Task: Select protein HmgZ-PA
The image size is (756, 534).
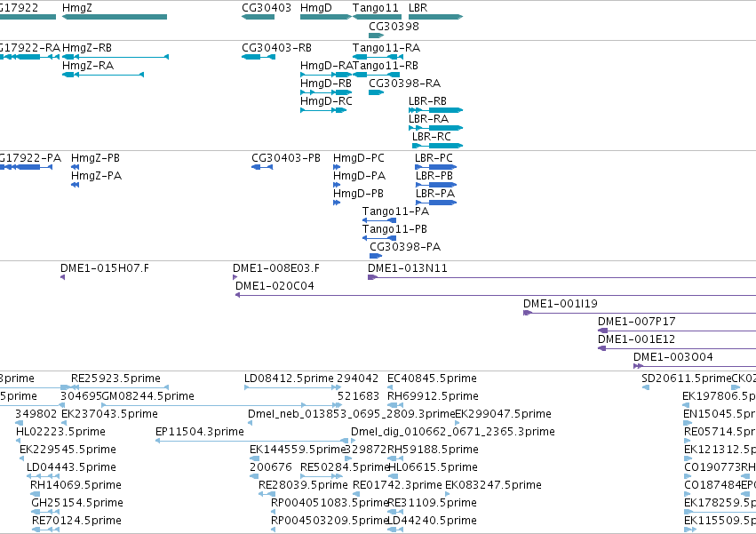Action: (x=97, y=176)
